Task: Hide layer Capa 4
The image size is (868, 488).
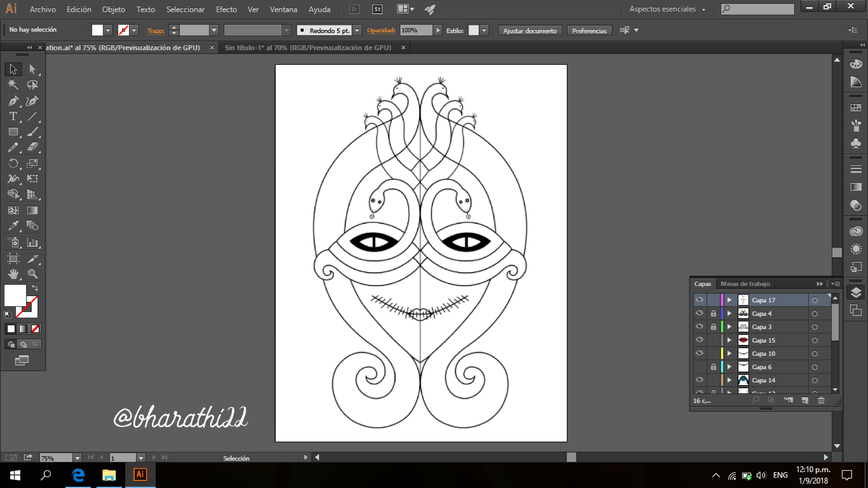Action: click(699, 313)
